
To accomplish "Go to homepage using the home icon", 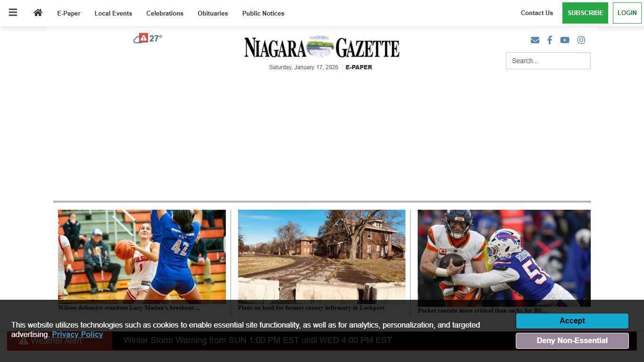I will click(x=38, y=13).
